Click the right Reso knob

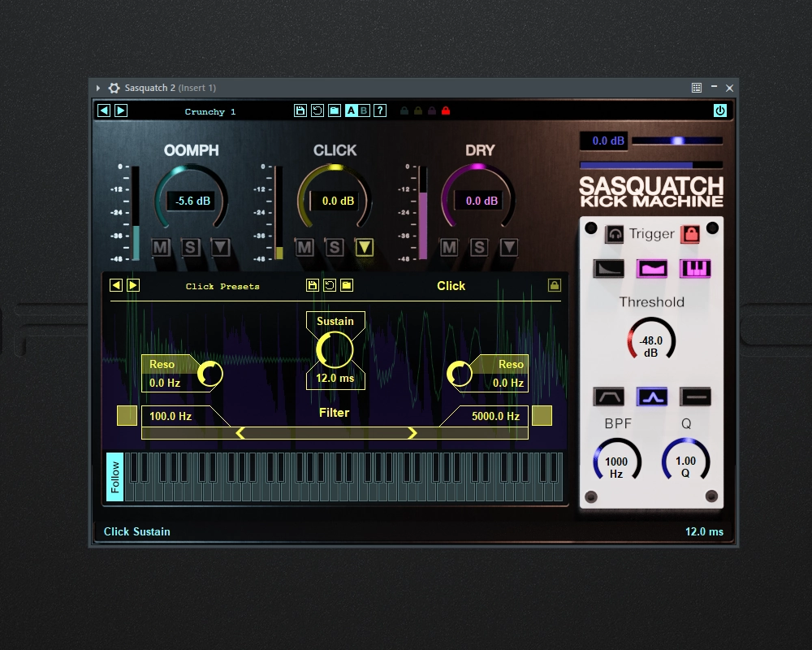pyautogui.click(x=460, y=373)
